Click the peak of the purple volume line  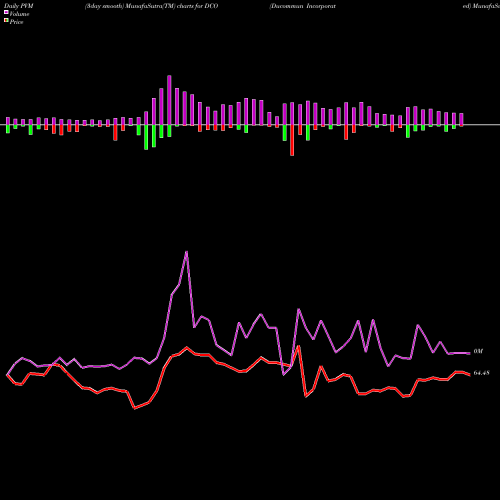pyautogui.click(x=186, y=252)
